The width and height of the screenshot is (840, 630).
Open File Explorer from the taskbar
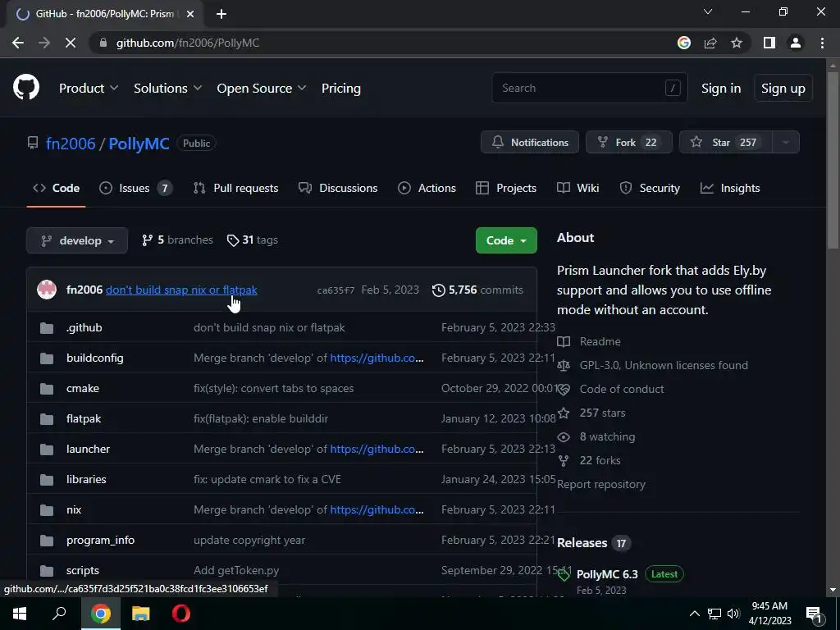click(x=141, y=614)
